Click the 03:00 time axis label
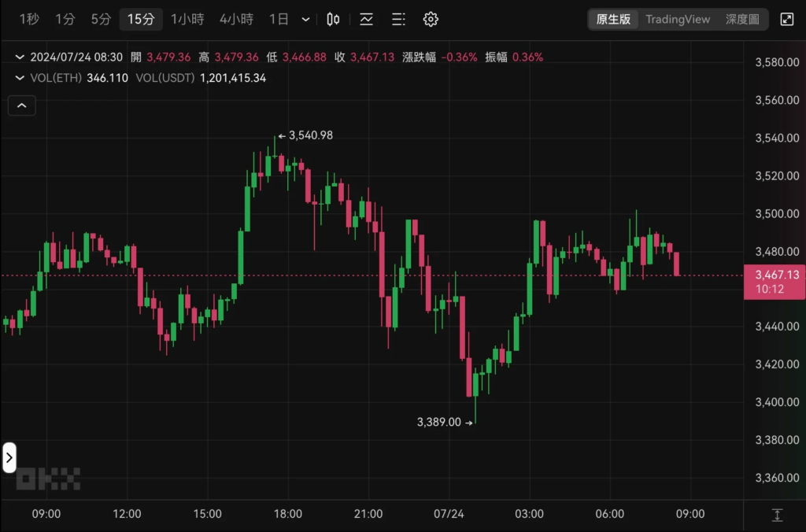 pos(530,514)
